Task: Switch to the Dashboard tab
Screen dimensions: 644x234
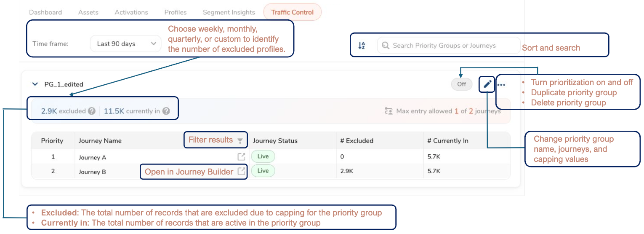Action: pyautogui.click(x=45, y=12)
